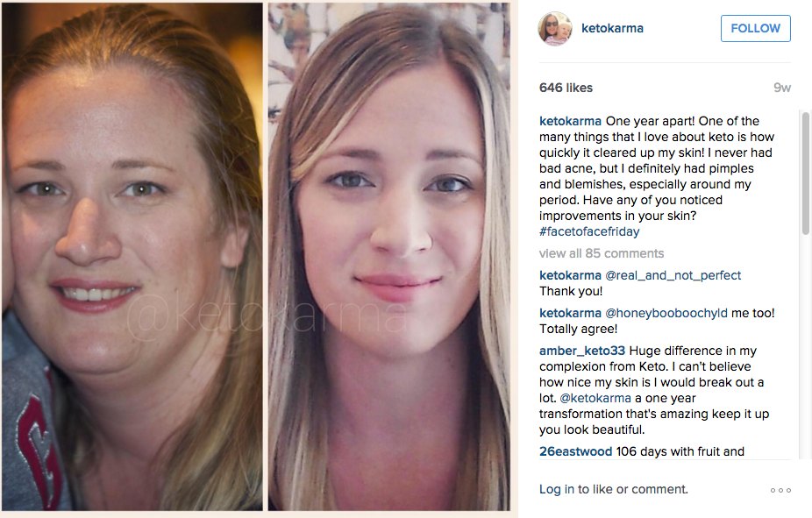The image size is (812, 518).
Task: Open ketokarma name on Thank you reply
Action: pos(570,275)
